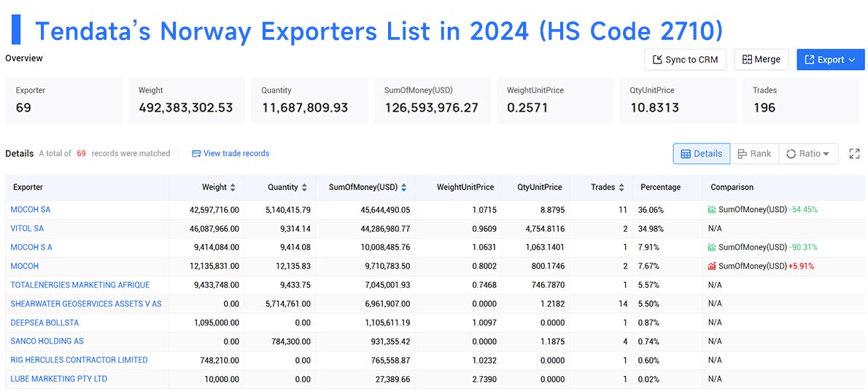Viewport: 868px width, 392px height.
Task: Open exporter MOCOH link
Action: [25, 266]
